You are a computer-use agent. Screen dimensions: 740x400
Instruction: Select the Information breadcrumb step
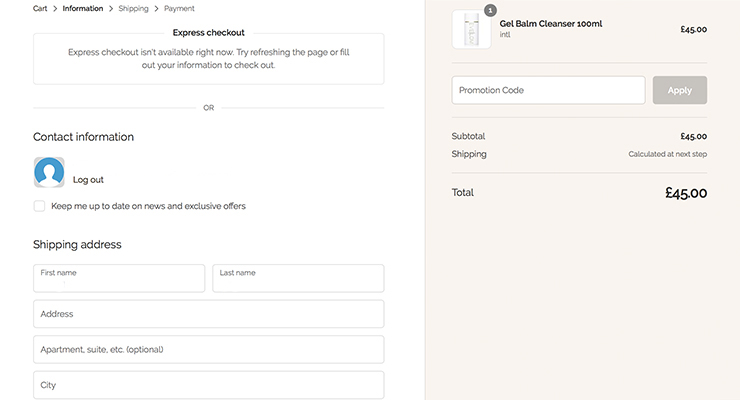point(82,8)
